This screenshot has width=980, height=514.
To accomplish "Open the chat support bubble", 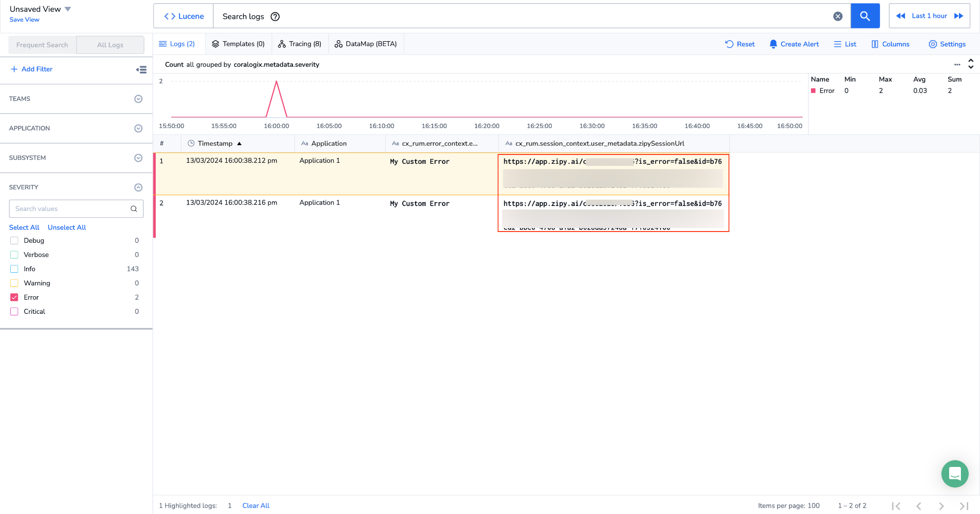I will click(x=955, y=473).
